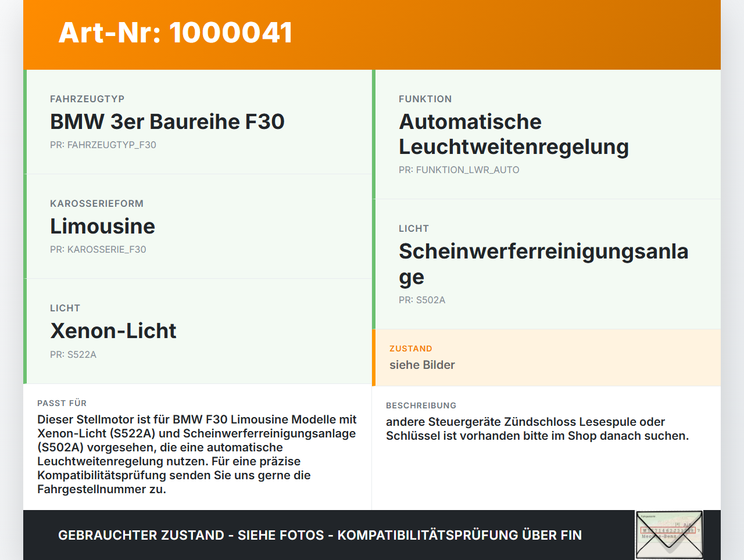Image resolution: width=744 pixels, height=560 pixels.
Task: Open the FAHRZEUGTYP section header
Action: tap(87, 99)
